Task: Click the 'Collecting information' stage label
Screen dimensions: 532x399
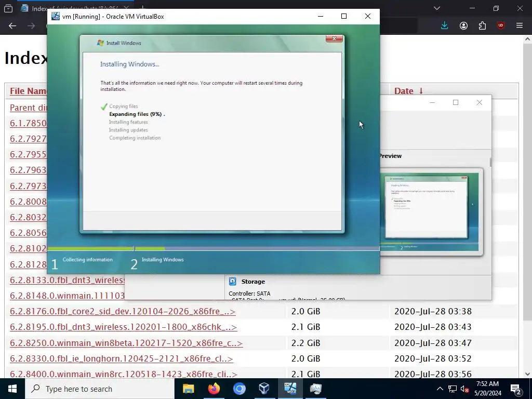Action: (87, 260)
